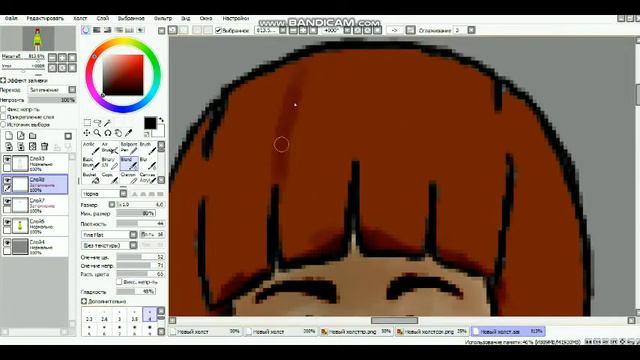Select the magic wand tool
The image size is (640, 360).
(107, 122)
